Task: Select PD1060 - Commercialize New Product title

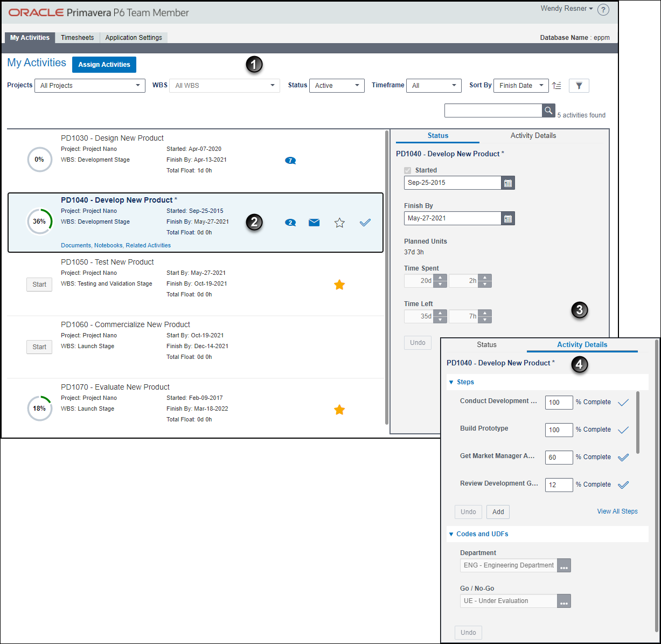Action: (126, 324)
